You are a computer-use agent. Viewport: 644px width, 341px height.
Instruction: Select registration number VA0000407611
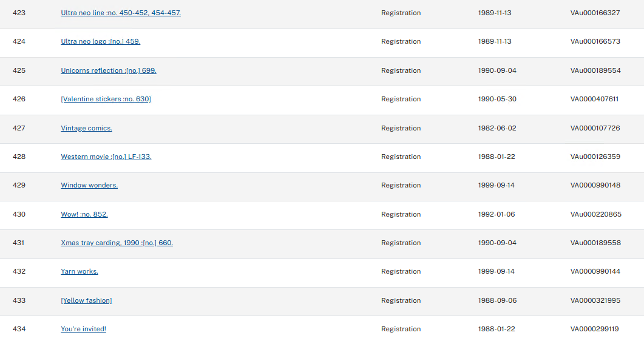(x=594, y=99)
